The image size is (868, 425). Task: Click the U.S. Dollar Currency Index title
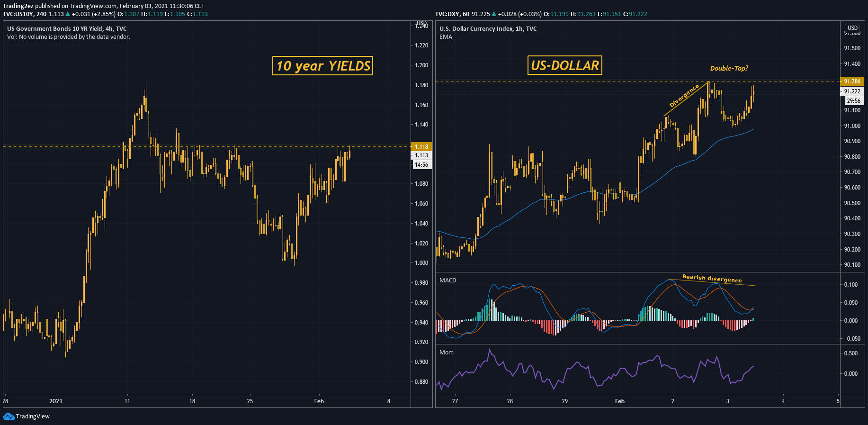pos(488,28)
